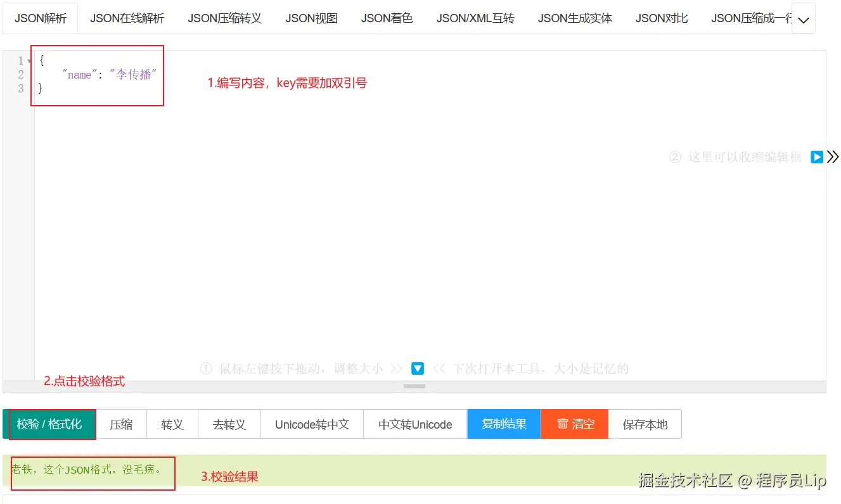
Task: Click the blue play icon to collapse editor
Action: pos(817,157)
